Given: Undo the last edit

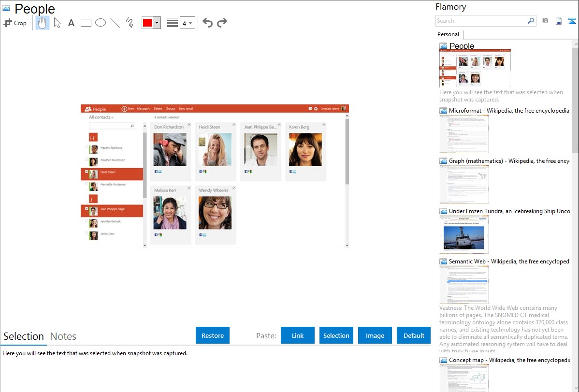Looking at the screenshot, I should pos(207,23).
